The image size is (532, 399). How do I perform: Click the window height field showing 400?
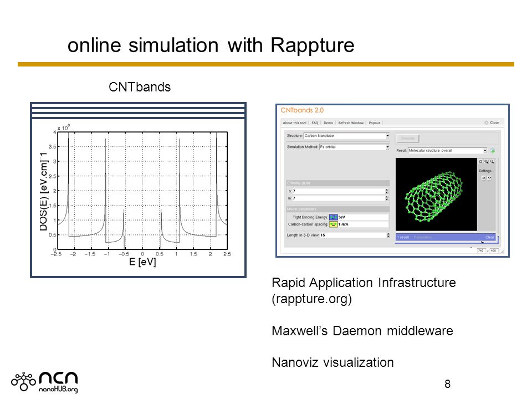(x=493, y=250)
